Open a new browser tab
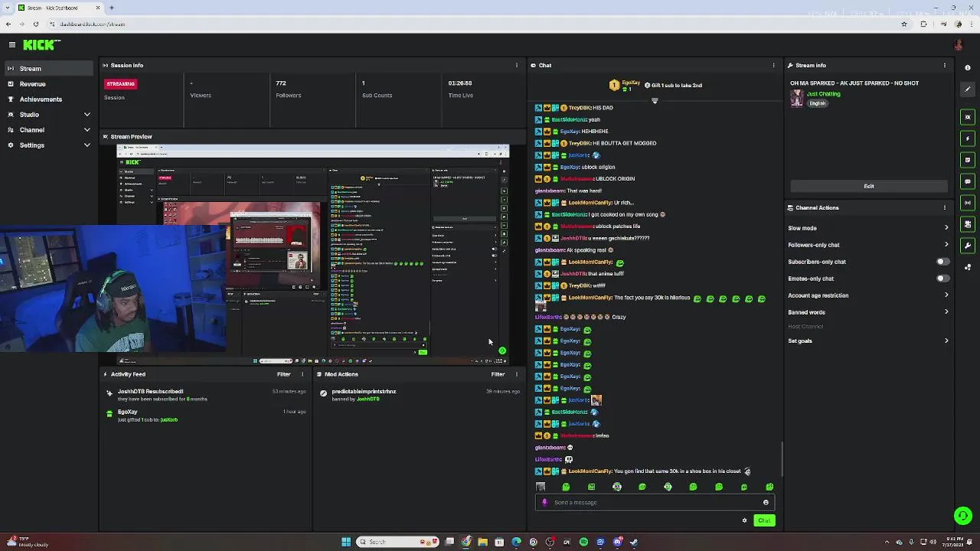 [111, 8]
